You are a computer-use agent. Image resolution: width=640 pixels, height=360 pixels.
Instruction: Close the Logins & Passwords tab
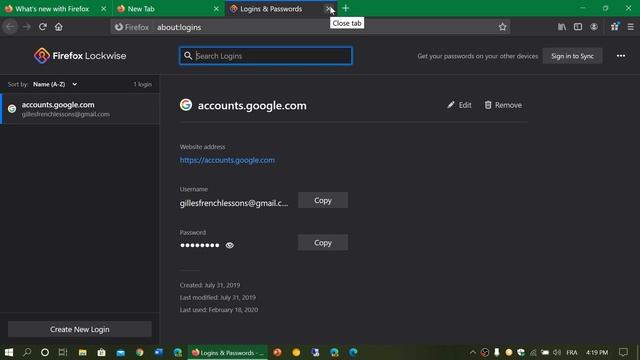click(x=328, y=9)
